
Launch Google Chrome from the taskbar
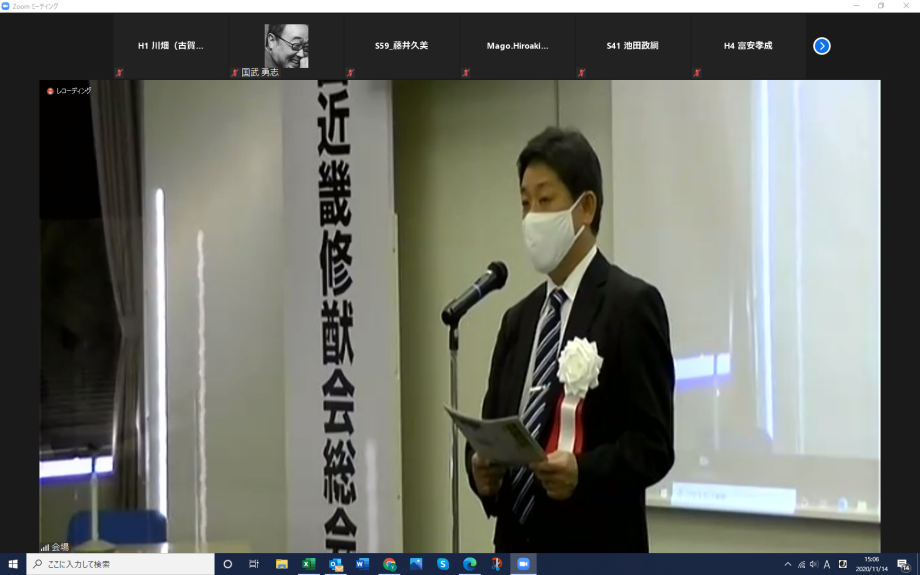pos(390,564)
